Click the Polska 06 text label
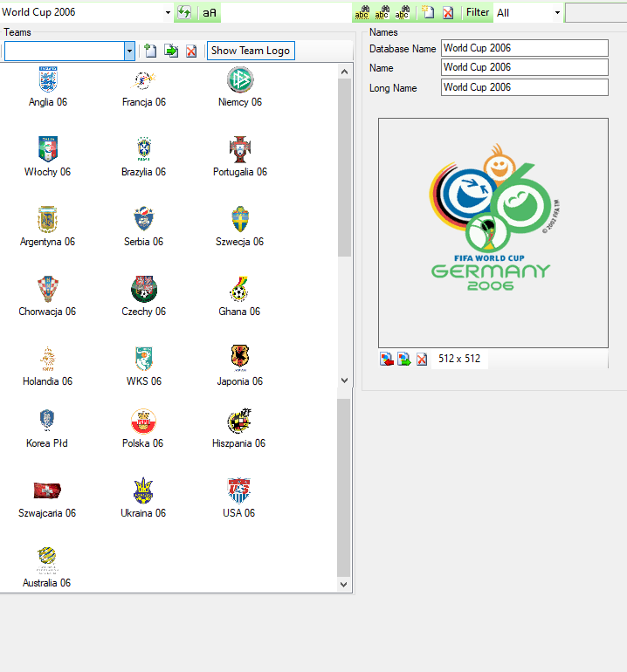The height and width of the screenshot is (672, 627). (143, 443)
